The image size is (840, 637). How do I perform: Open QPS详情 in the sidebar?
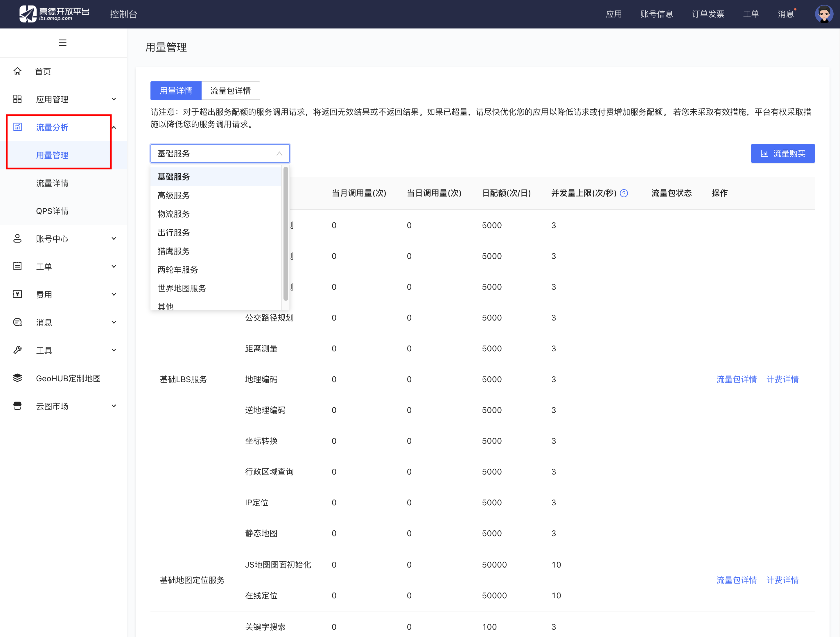(52, 211)
